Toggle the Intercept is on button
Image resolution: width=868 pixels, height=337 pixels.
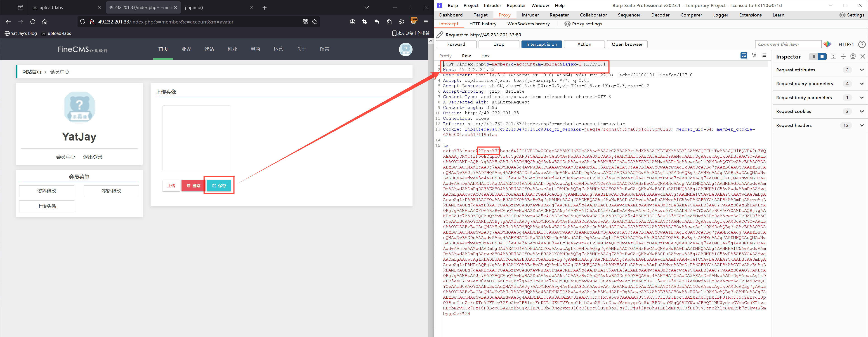coord(542,44)
